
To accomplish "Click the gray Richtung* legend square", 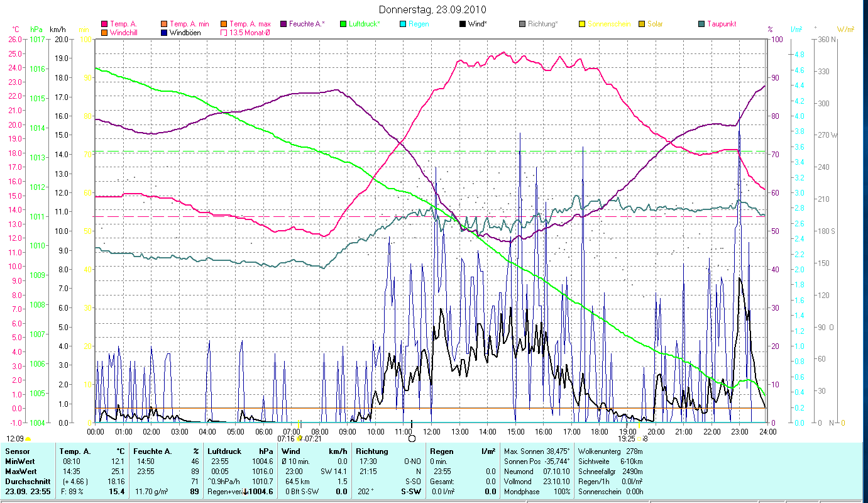I will [522, 24].
